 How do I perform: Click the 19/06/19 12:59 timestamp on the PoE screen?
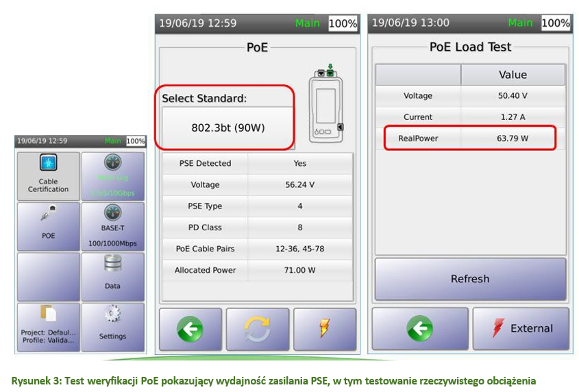pyautogui.click(x=198, y=23)
